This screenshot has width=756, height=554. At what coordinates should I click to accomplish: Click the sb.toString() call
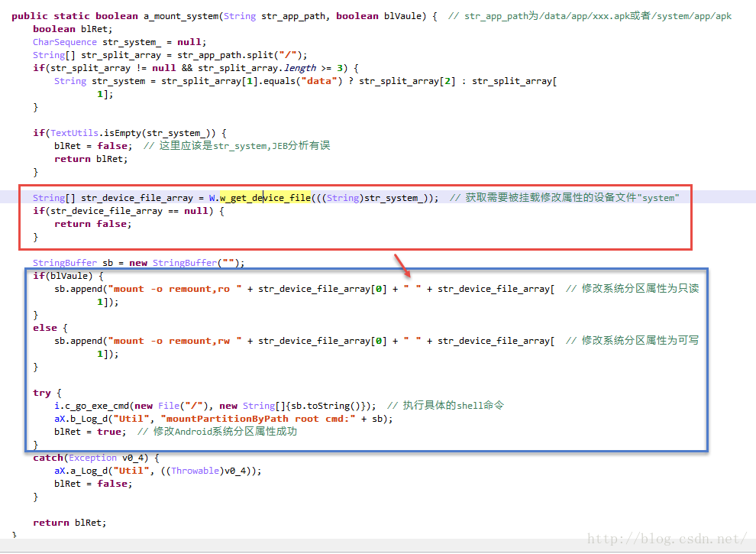click(x=326, y=406)
